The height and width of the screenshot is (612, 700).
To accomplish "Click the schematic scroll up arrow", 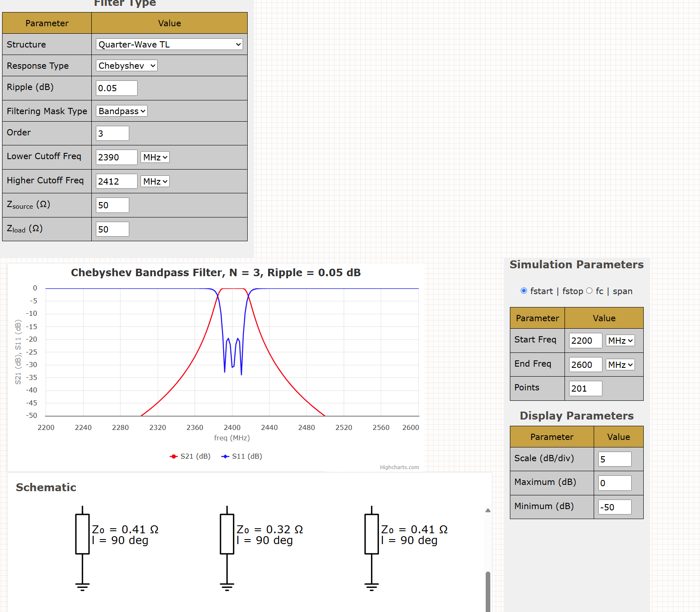I will tap(488, 510).
